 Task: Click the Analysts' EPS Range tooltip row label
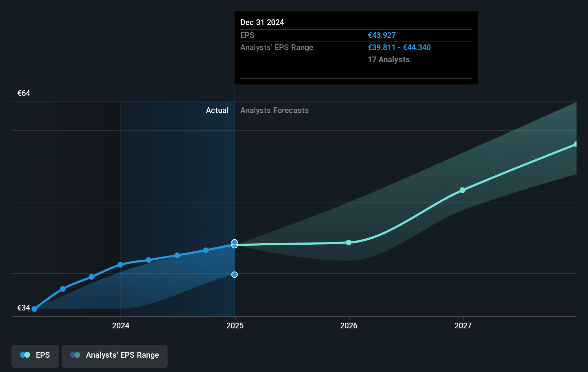pyautogui.click(x=277, y=48)
